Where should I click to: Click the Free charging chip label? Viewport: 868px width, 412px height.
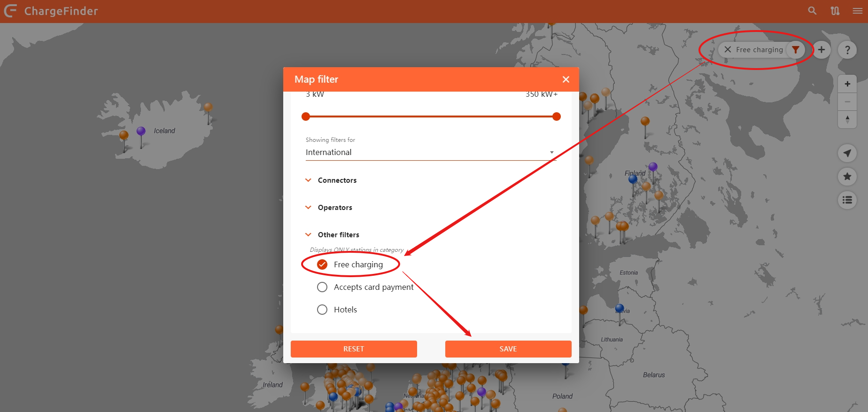tap(759, 50)
